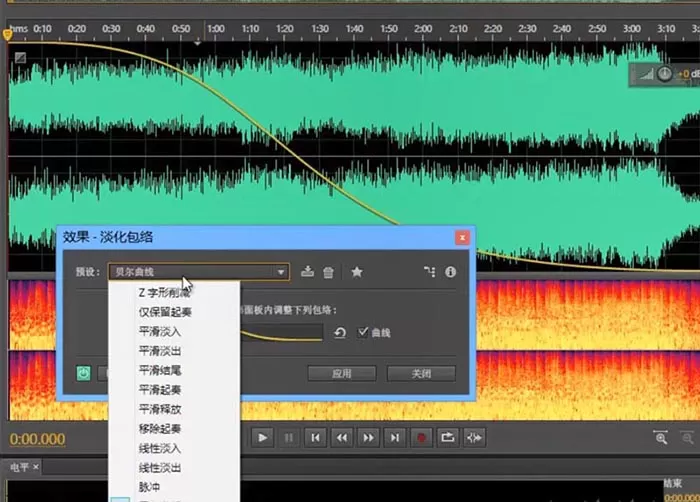
Task: Toggle the Skip Selection button
Action: click(474, 438)
